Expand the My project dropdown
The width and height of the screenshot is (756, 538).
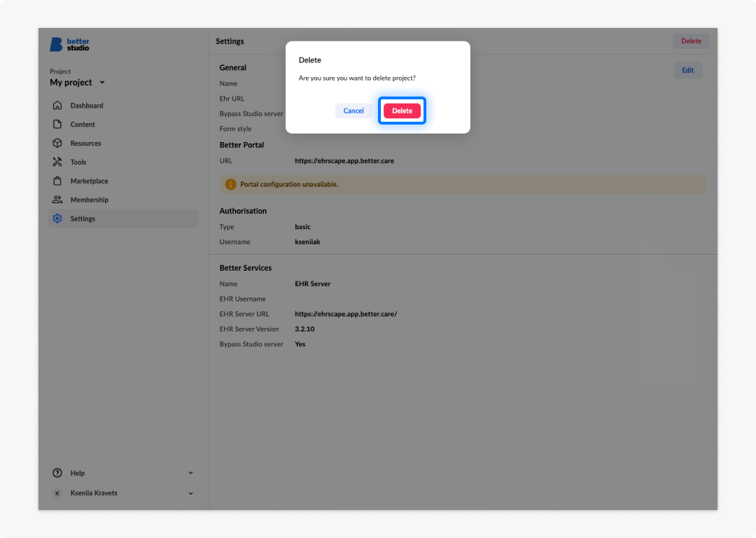pos(77,83)
